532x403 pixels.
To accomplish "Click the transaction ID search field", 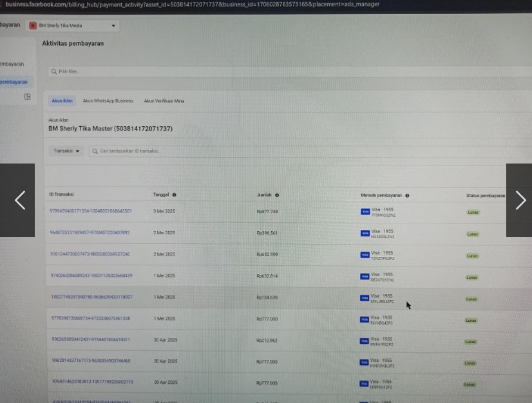I will [309, 151].
